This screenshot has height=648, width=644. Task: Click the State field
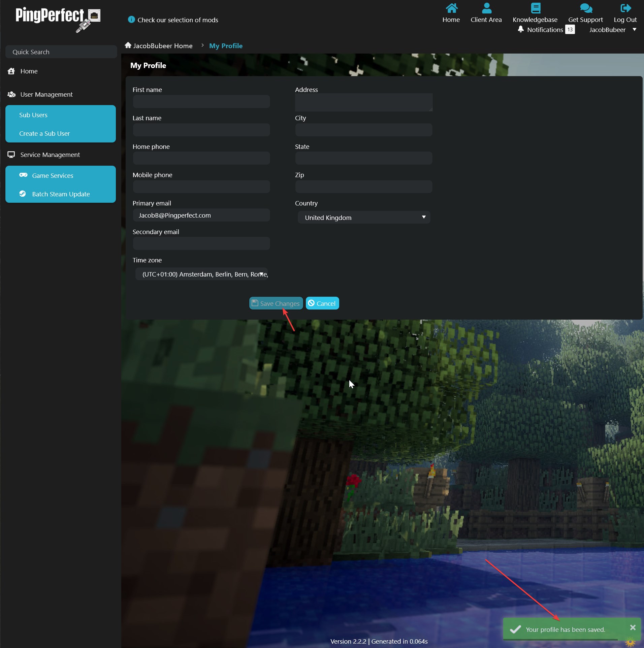(364, 158)
